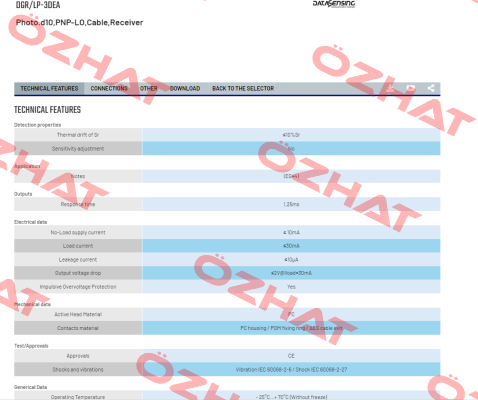Click the Load current row label
The height and width of the screenshot is (400, 478).
click(x=78, y=246)
